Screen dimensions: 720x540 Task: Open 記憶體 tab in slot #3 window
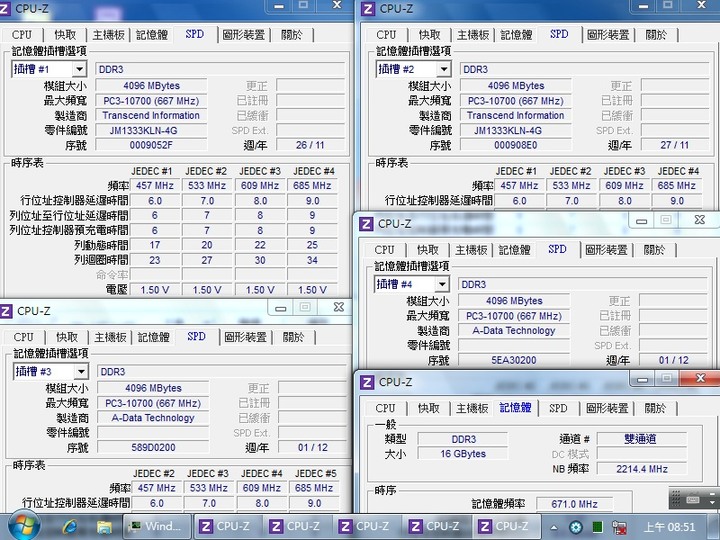pyautogui.click(x=154, y=338)
